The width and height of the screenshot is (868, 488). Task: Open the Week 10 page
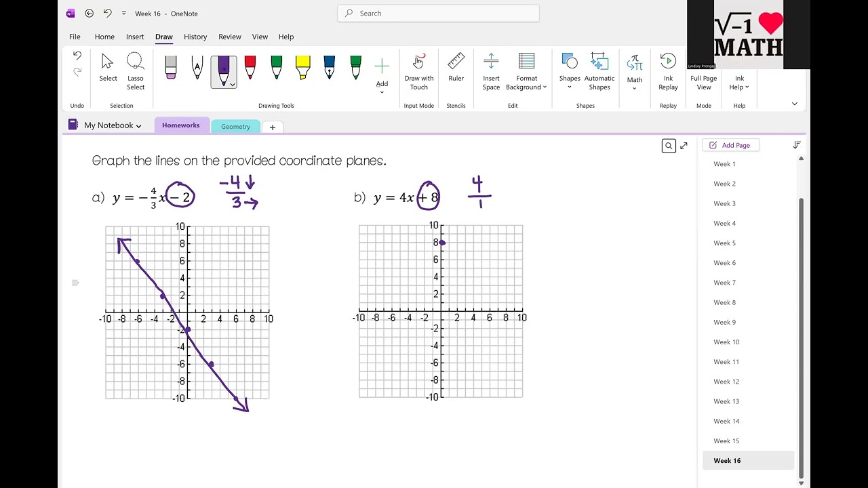click(x=748, y=342)
